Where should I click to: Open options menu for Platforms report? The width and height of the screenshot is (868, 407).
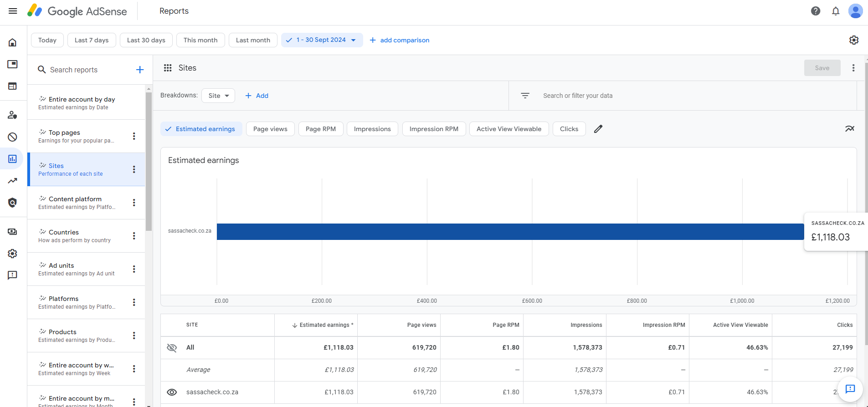coord(134,302)
